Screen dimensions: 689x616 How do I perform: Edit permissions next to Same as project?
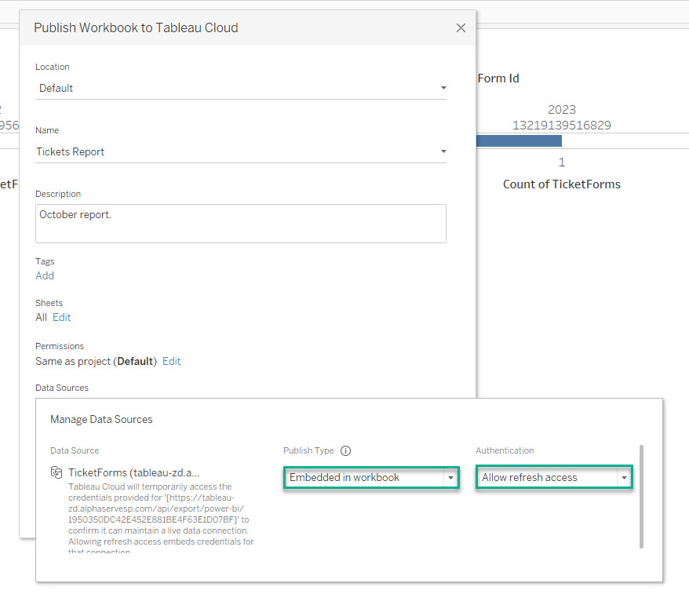[x=172, y=361]
